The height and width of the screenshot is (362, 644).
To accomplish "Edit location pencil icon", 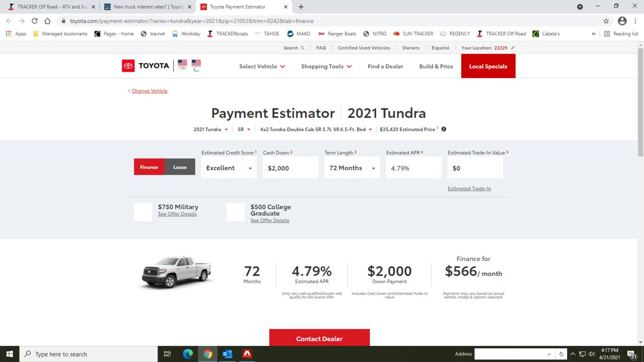I will tap(513, 48).
